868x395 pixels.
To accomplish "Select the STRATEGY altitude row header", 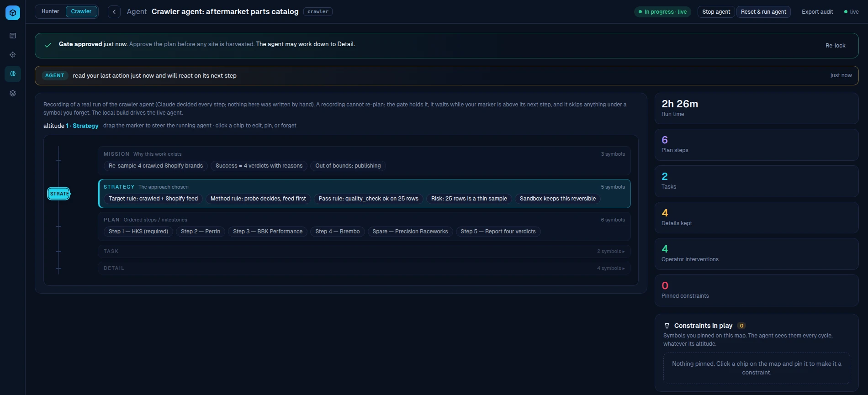I will point(119,187).
